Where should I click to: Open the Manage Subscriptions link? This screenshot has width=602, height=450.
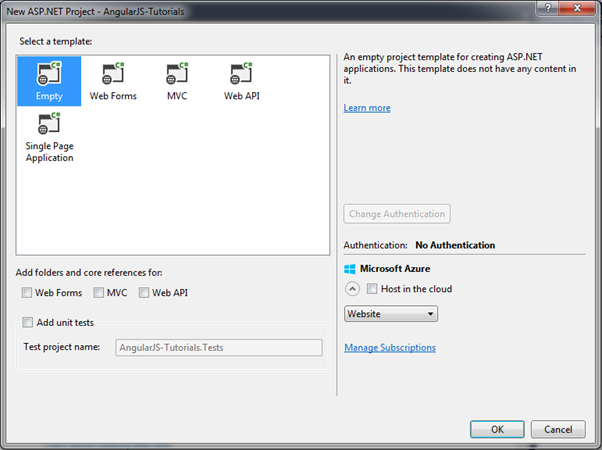[x=390, y=348]
